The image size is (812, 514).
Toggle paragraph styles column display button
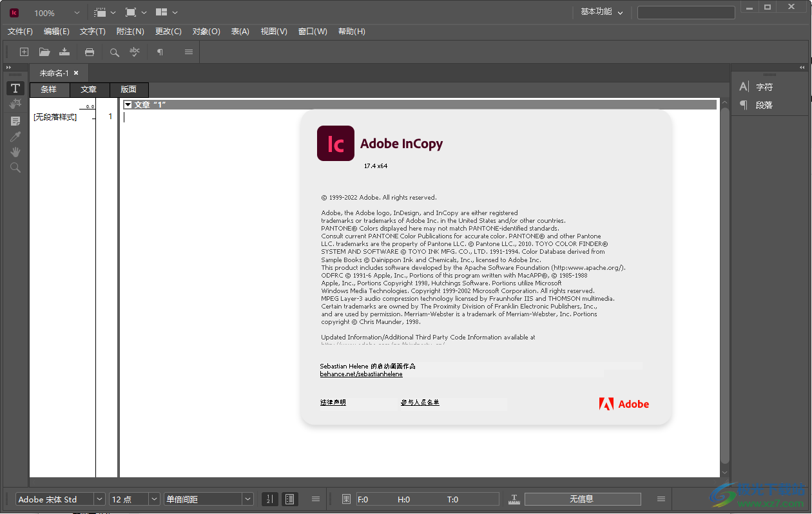click(289, 499)
